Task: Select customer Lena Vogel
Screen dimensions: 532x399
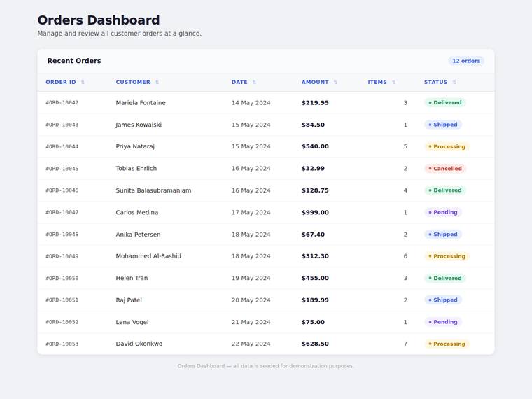Action: pos(132,322)
